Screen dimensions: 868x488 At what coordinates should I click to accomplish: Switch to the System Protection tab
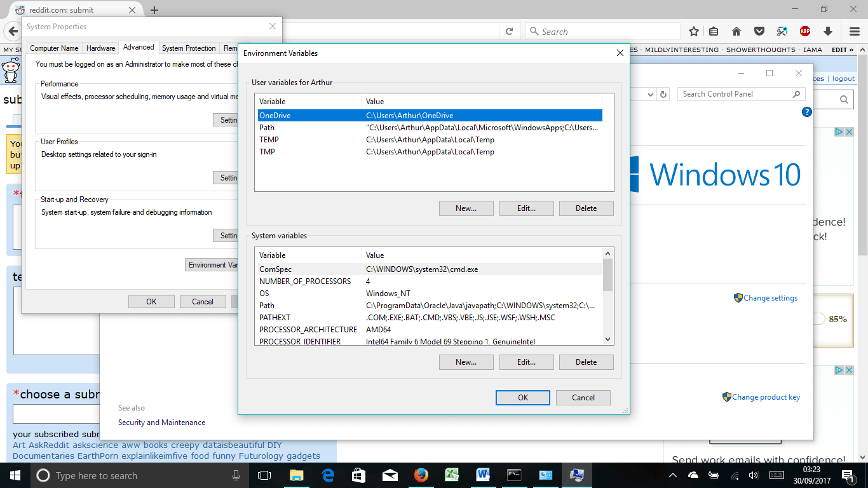click(189, 48)
